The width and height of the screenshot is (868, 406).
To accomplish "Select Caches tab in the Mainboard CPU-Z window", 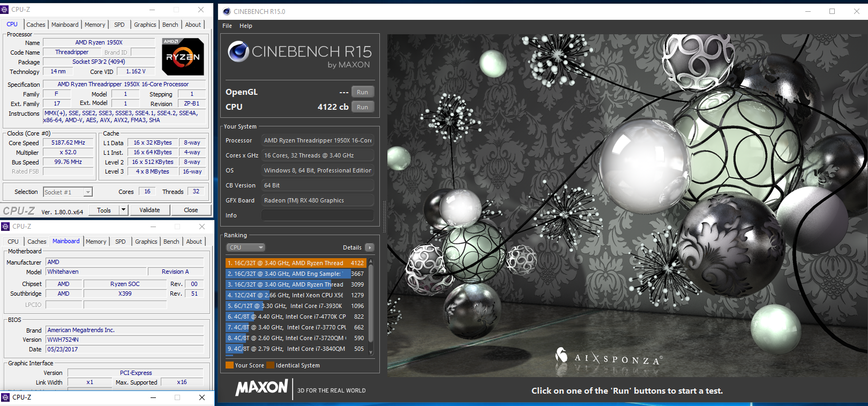I will (37, 242).
